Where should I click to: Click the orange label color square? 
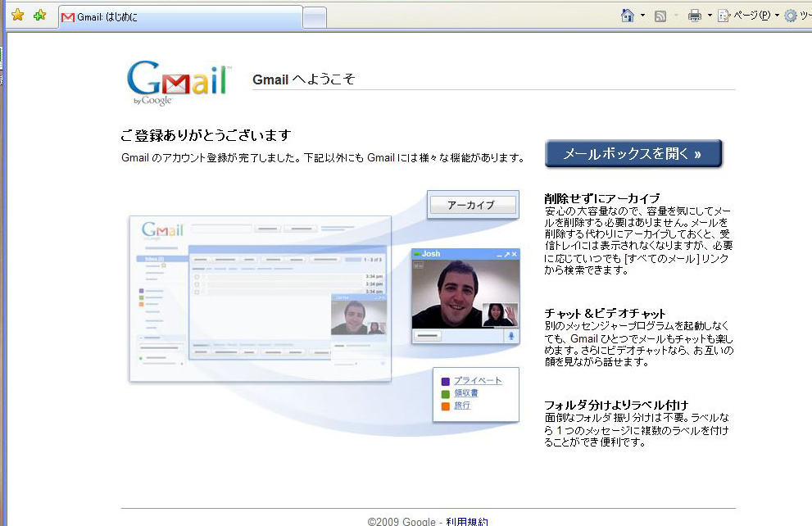tap(446, 406)
